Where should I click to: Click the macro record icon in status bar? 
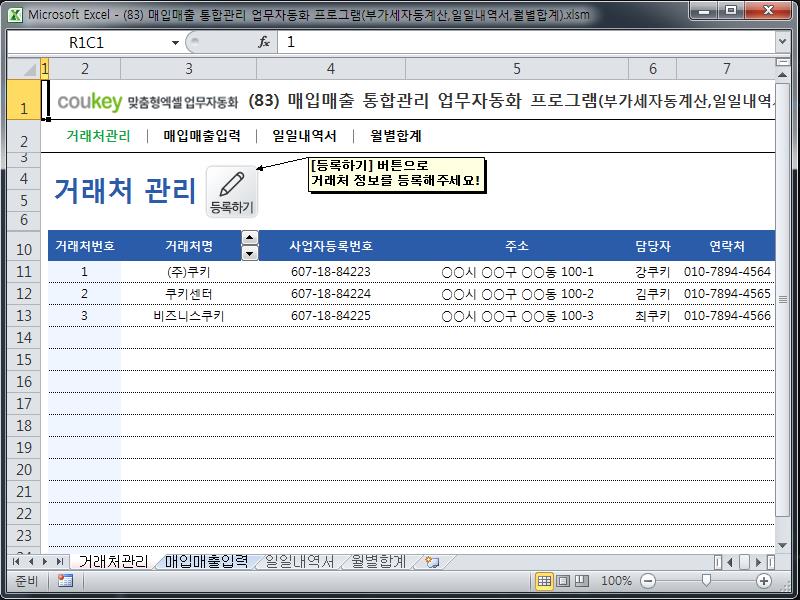click(x=65, y=581)
